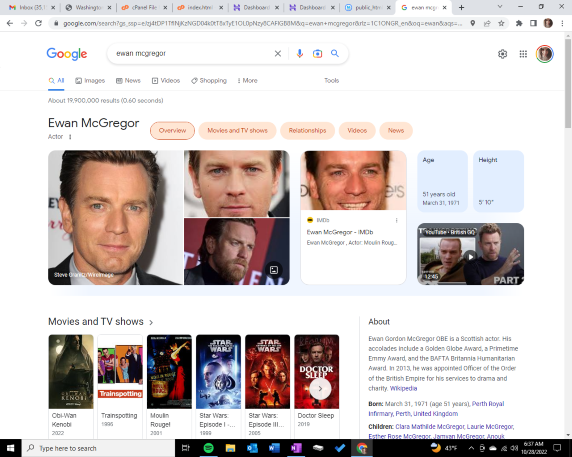The image size is (572, 457).
Task: Open the Trainspotting movie card
Action: 120,386
